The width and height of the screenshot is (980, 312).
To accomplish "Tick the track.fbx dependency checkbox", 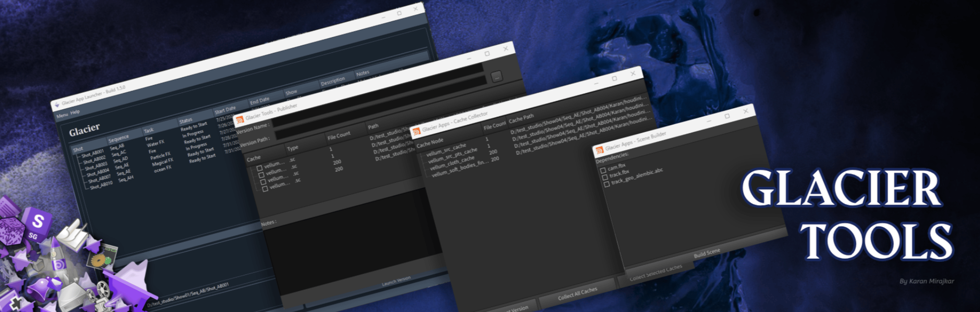I will (x=605, y=177).
